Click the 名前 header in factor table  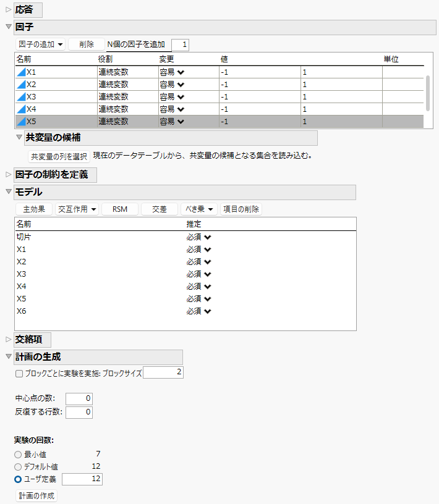24,59
